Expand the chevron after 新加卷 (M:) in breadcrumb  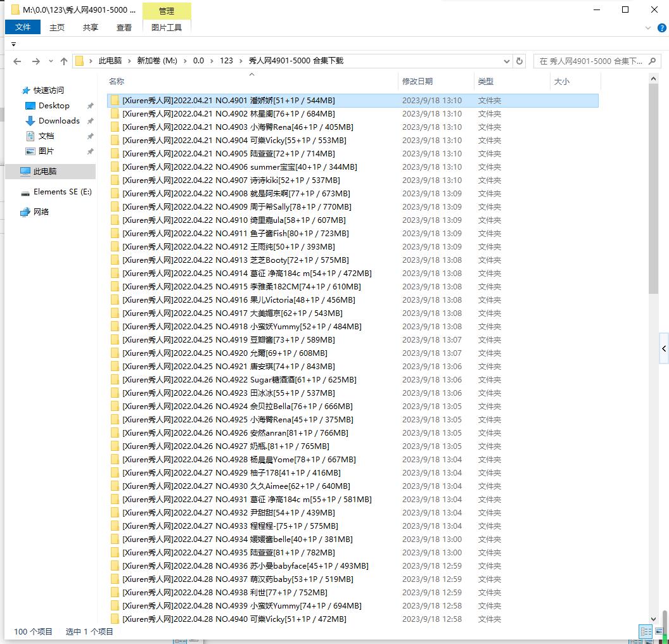tap(185, 61)
